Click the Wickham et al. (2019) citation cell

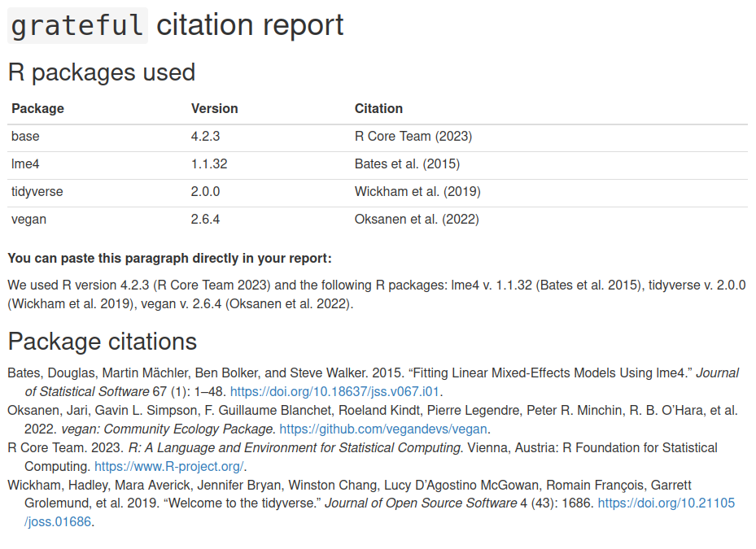click(x=417, y=192)
